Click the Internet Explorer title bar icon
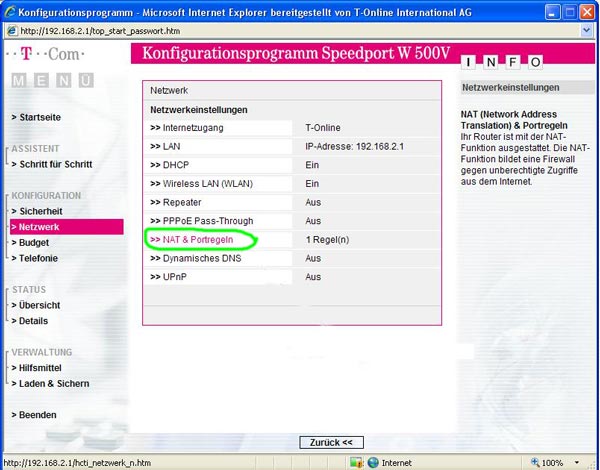The width and height of the screenshot is (600, 470). click(10, 12)
